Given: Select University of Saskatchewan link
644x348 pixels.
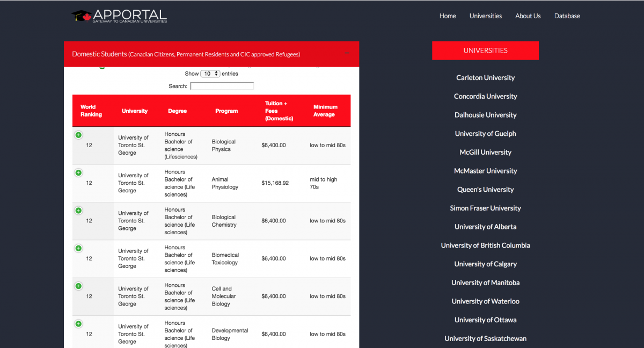Looking at the screenshot, I should point(485,338).
